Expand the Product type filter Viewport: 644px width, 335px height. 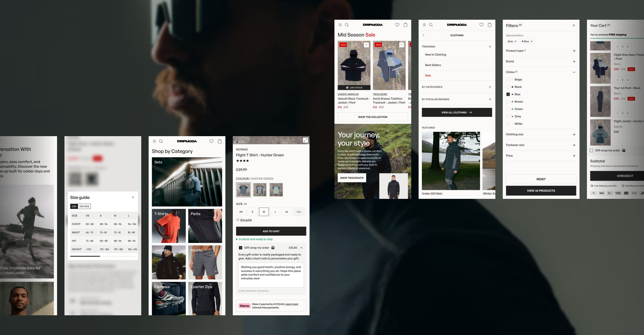pyautogui.click(x=574, y=51)
